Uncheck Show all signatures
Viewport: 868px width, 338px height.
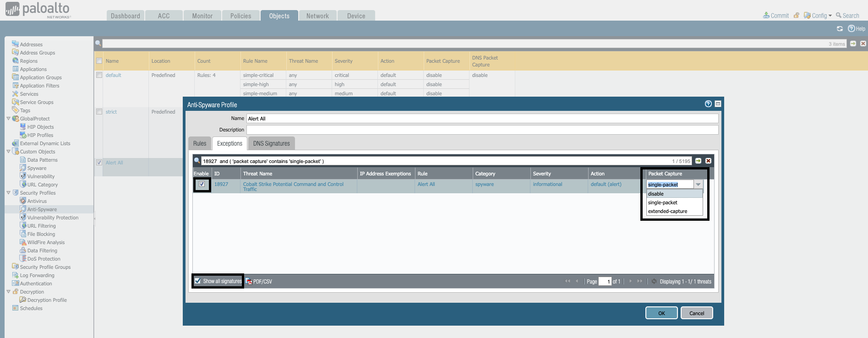tap(198, 281)
